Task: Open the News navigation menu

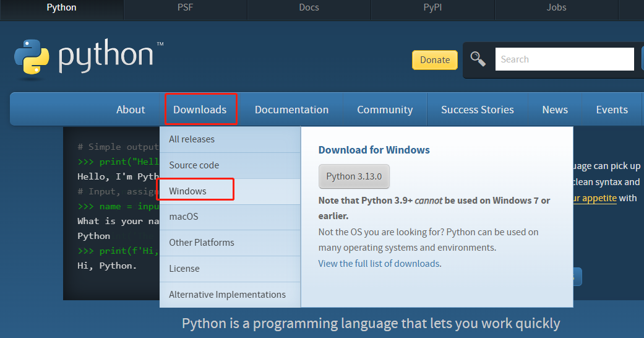Action: coord(555,110)
